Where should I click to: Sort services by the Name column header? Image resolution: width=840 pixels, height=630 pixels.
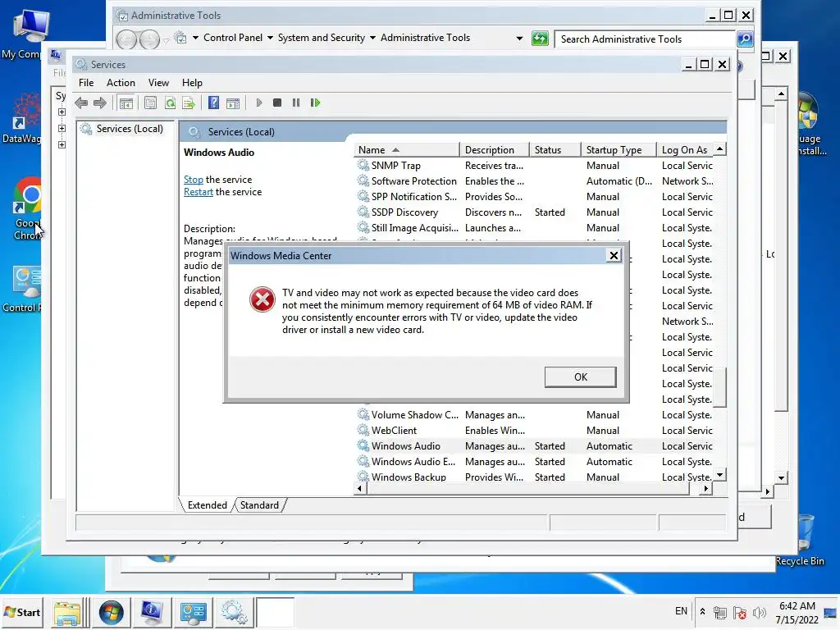[x=406, y=150]
